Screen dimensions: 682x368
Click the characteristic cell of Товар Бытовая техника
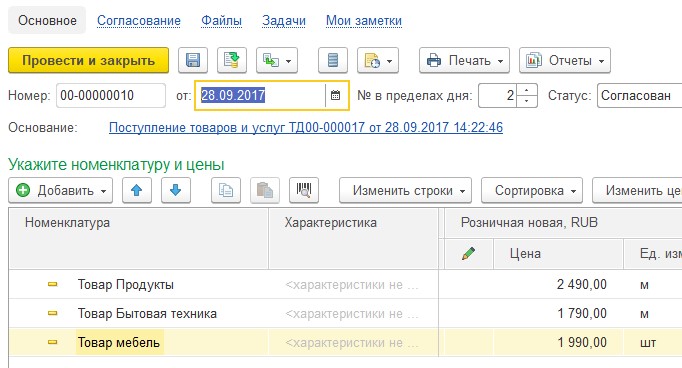tap(354, 313)
